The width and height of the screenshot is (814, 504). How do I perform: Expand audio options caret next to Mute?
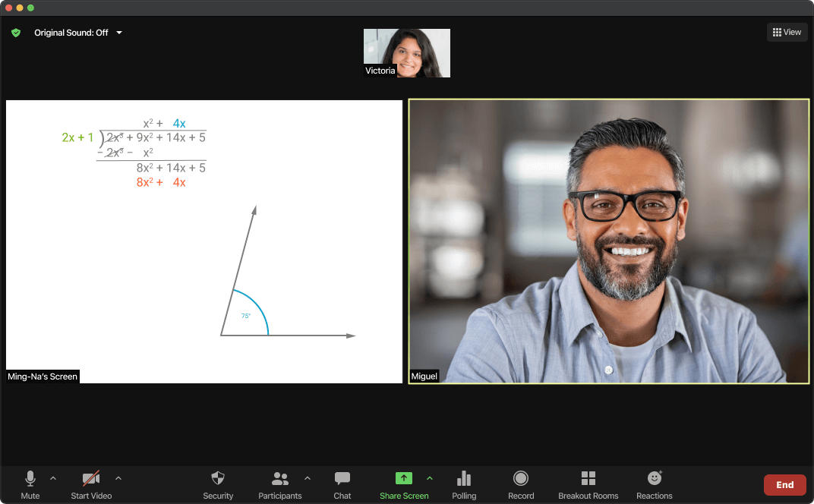(53, 478)
